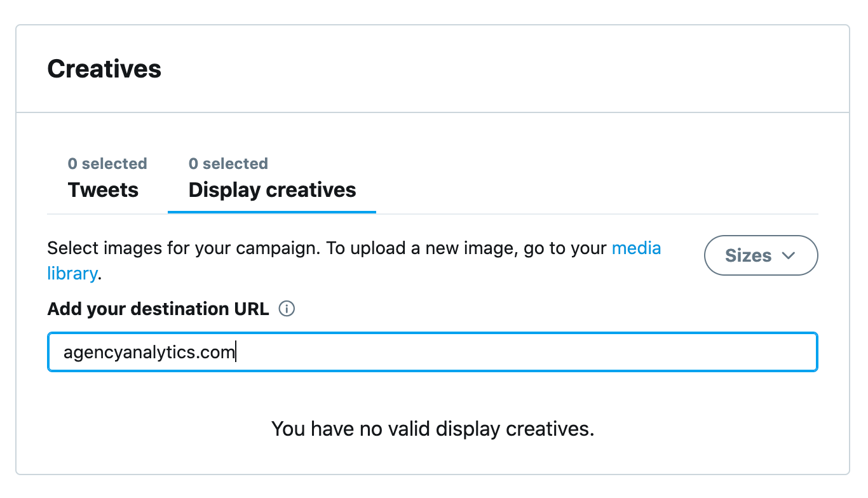
Task: Expand the chevron arrow in Sizes button
Action: click(x=789, y=255)
